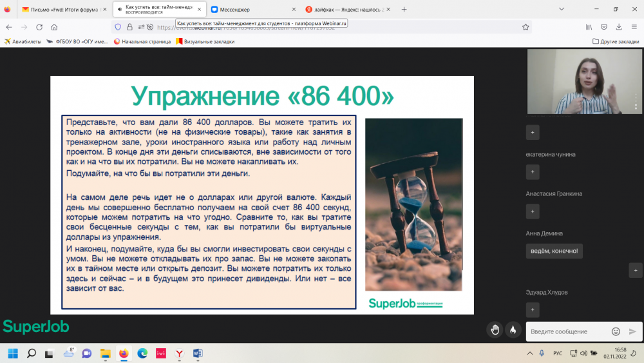Viewport: 644px width, 363px height.
Task: Open Firefox downloads panel
Action: pyautogui.click(x=618, y=27)
